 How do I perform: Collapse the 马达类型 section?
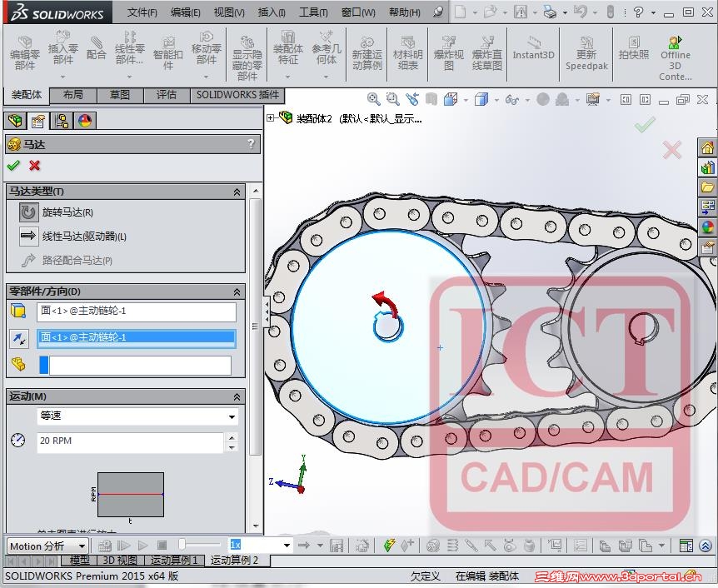click(237, 192)
